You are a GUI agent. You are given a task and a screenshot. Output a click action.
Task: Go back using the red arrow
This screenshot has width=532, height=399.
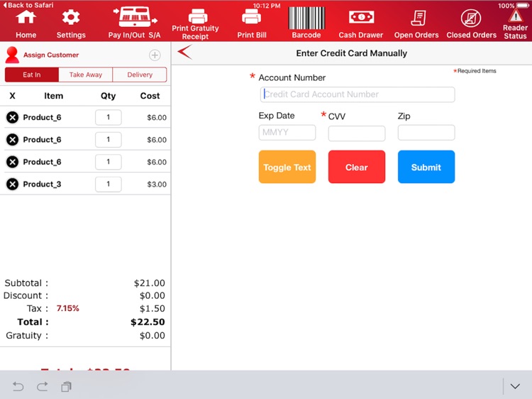184,53
